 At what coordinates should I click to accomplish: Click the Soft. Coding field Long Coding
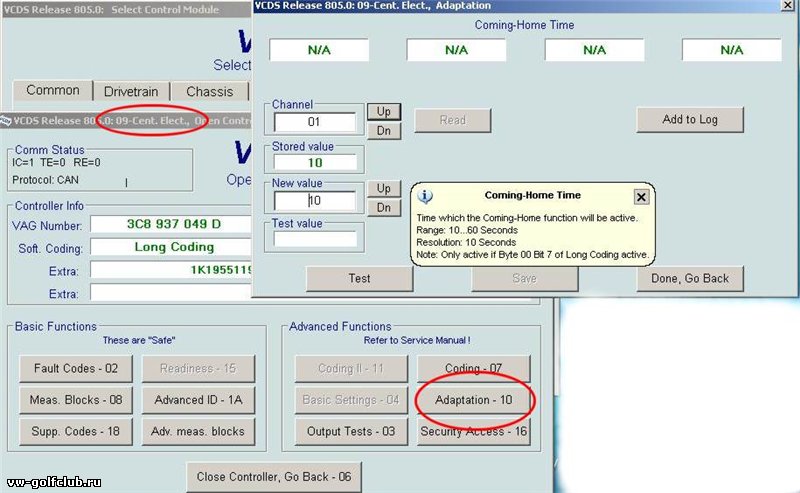(171, 247)
